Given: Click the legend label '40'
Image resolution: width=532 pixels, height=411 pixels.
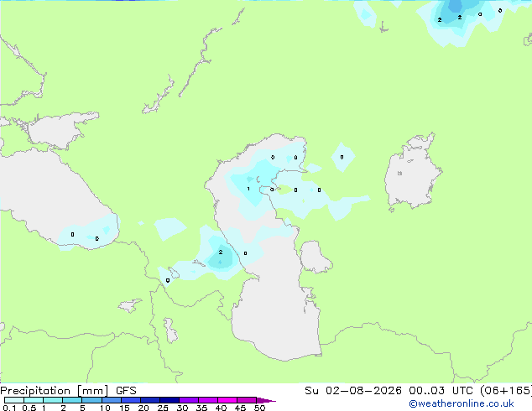Looking at the screenshot, I should (x=222, y=408).
